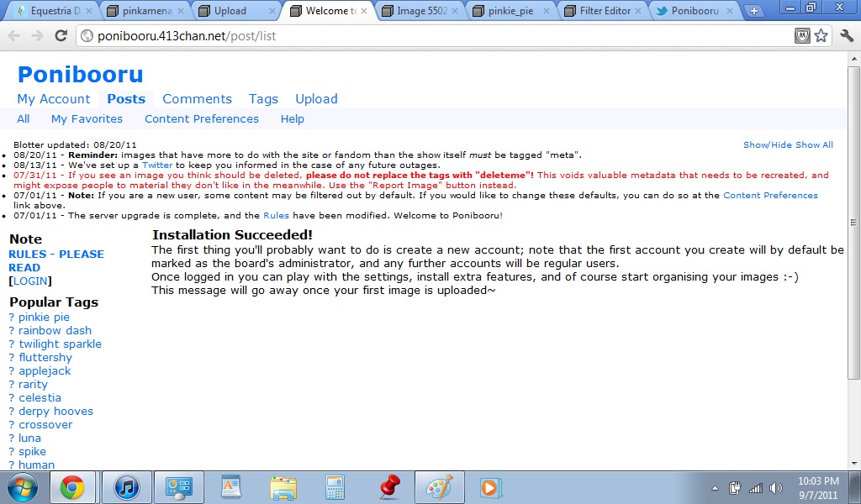Open a new browser tab

(x=754, y=10)
